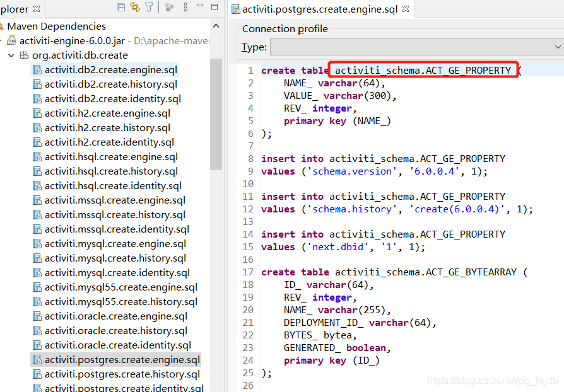Click the Focus on Active Task icon

click(x=169, y=6)
